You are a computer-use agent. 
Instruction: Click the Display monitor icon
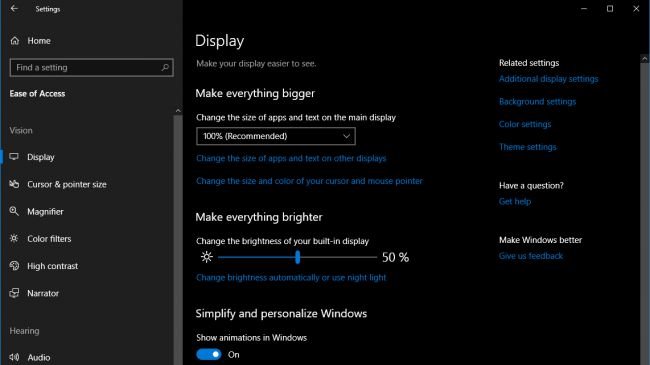click(x=14, y=157)
